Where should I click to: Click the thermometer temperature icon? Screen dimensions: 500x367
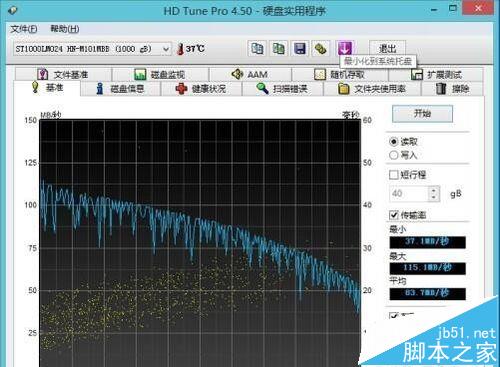(180, 49)
